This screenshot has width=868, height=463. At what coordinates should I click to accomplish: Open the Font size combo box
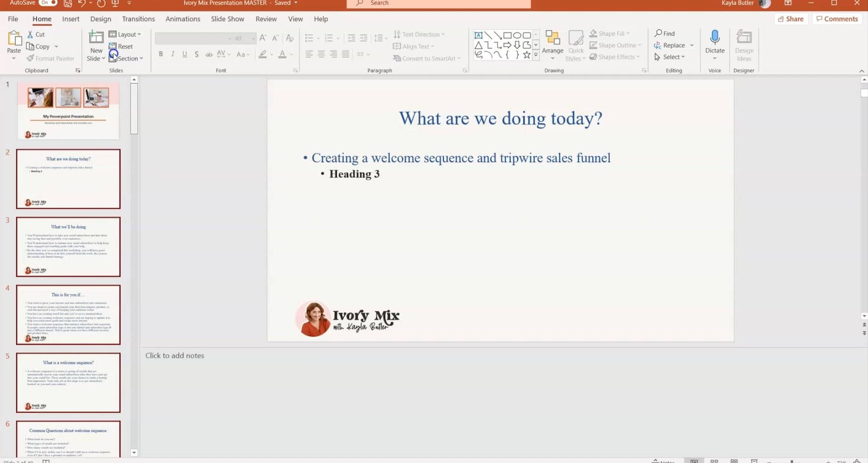click(244, 39)
